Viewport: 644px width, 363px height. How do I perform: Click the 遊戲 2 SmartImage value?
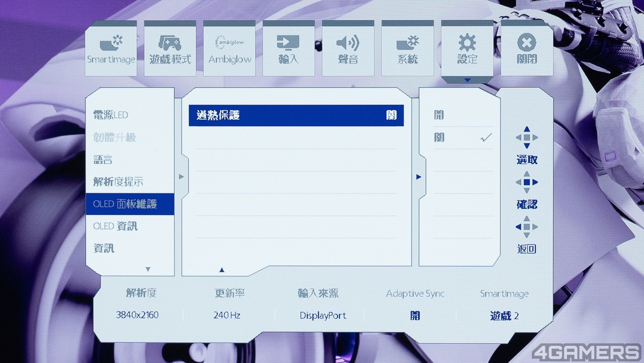[x=504, y=316]
